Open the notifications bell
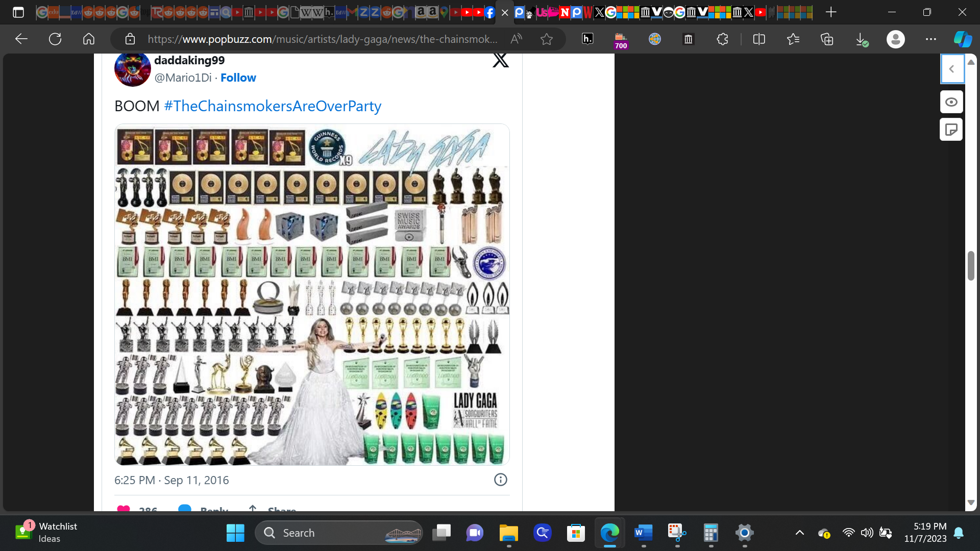Viewport: 980px width, 551px height. tap(959, 533)
